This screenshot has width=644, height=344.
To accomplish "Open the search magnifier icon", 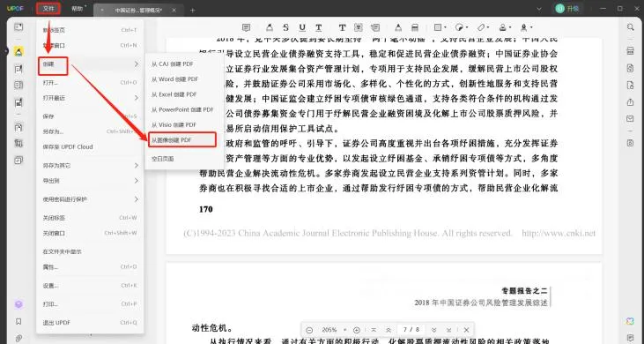I will (630, 27).
